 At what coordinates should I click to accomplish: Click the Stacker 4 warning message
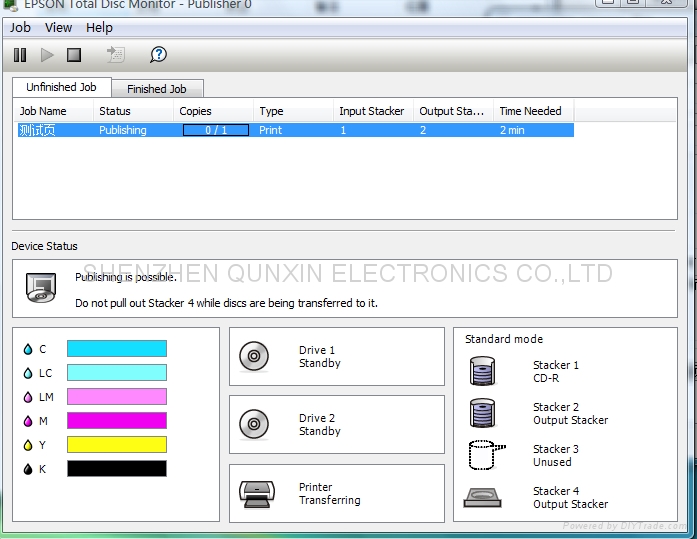click(x=226, y=303)
